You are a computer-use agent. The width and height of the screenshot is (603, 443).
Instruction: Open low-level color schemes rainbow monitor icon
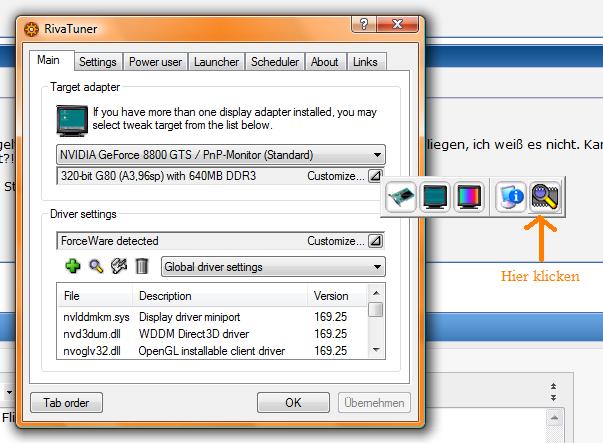coord(468,197)
